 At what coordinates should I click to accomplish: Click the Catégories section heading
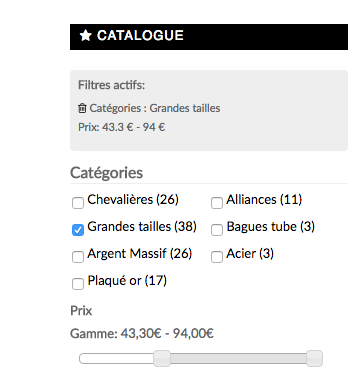pos(106,173)
